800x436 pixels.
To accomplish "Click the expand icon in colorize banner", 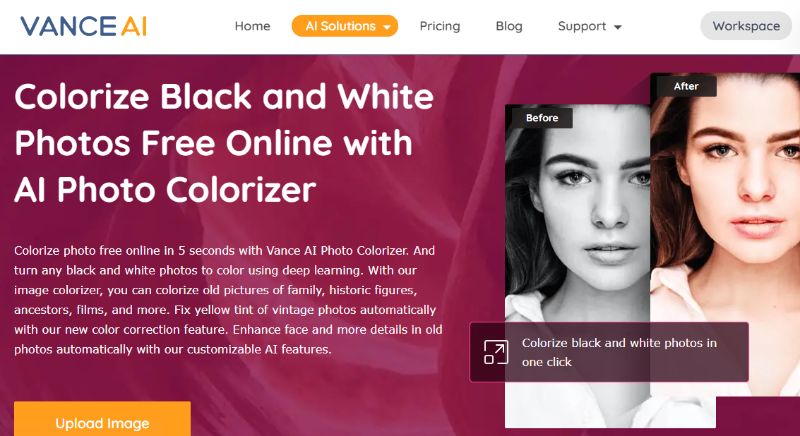I will pyautogui.click(x=495, y=352).
